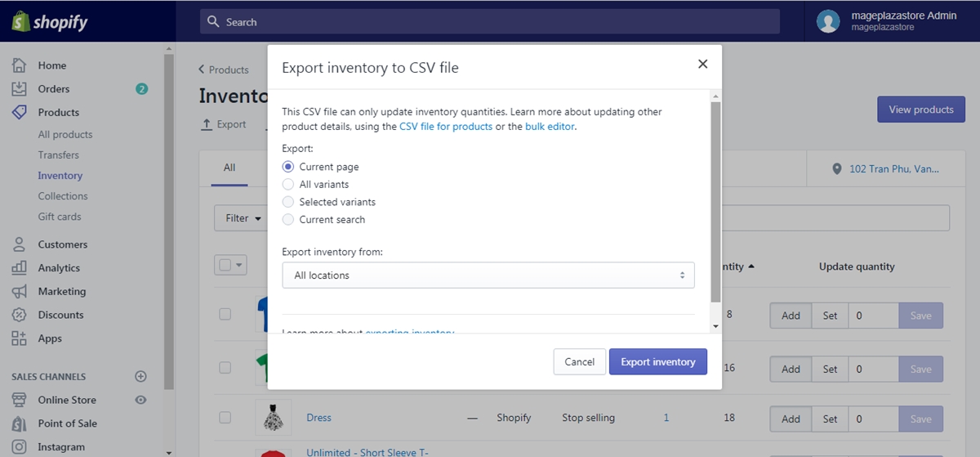This screenshot has width=980, height=457.
Task: Click dialog scrollbar down arrow
Action: (716, 326)
